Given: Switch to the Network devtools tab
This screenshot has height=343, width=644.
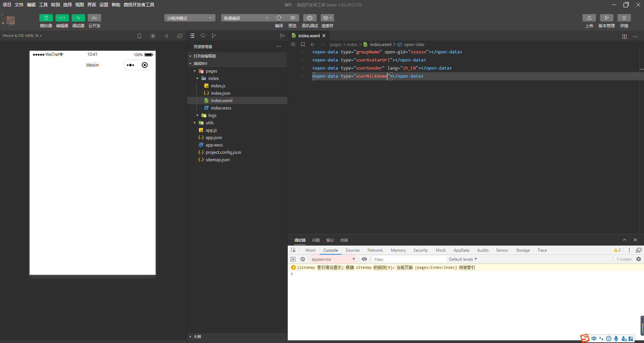Looking at the screenshot, I should 375,250.
